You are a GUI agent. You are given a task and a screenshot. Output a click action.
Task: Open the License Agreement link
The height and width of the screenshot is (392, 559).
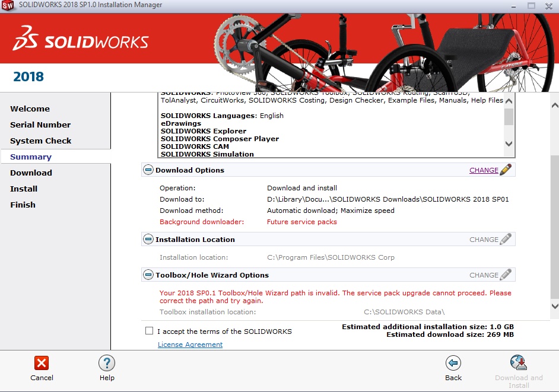point(190,345)
